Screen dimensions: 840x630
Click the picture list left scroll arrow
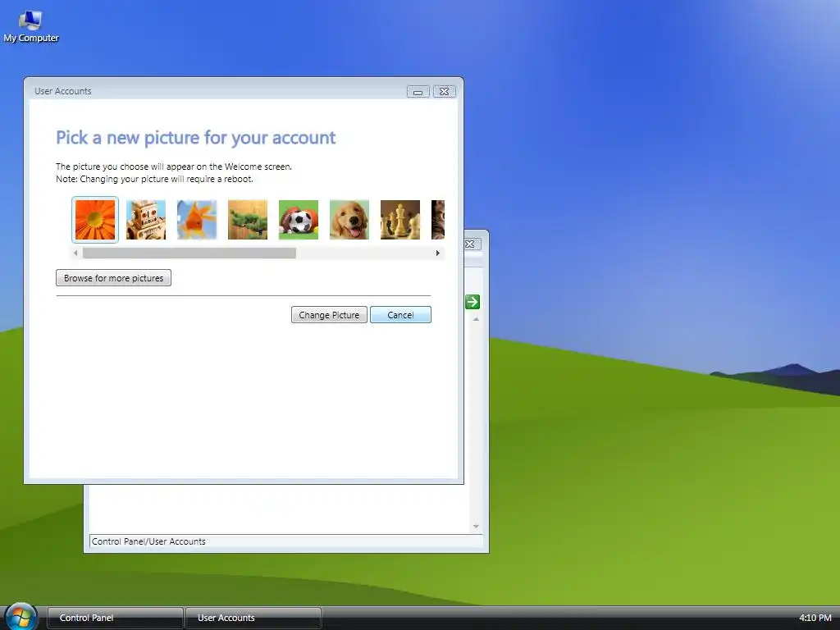(x=75, y=253)
